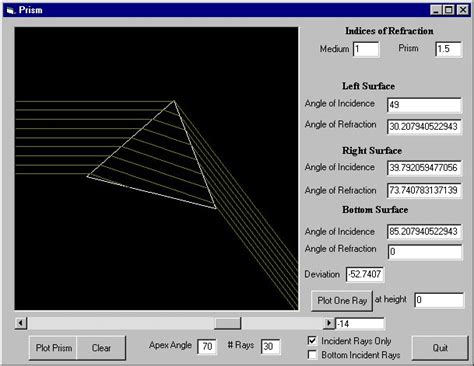Click the Deviation value field

pyautogui.click(x=365, y=274)
